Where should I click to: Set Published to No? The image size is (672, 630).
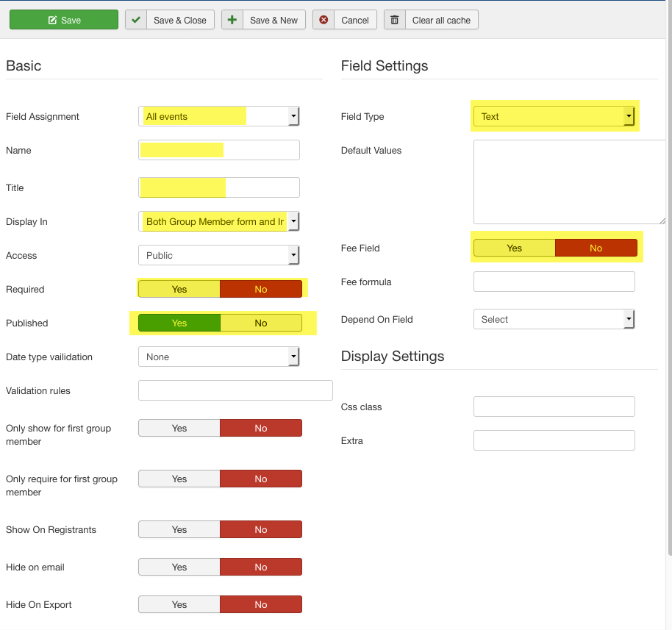(261, 323)
